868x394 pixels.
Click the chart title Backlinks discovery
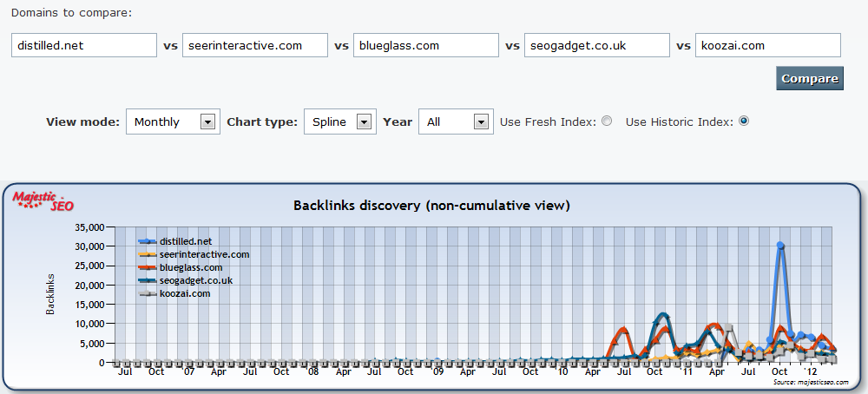431,206
